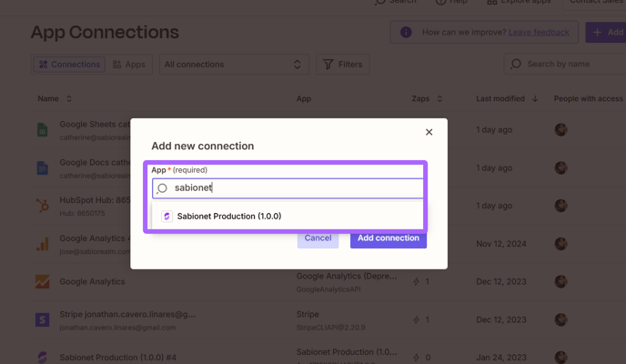
Task: Click zap bolt icon in Google Analytics row
Action: pyautogui.click(x=417, y=282)
